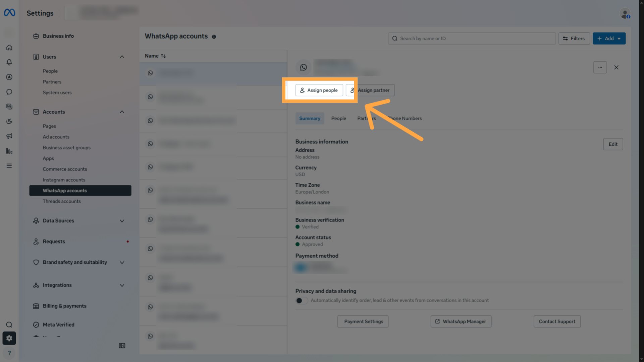644x362 pixels.
Task: Close the account details panel
Action: [x=616, y=67]
